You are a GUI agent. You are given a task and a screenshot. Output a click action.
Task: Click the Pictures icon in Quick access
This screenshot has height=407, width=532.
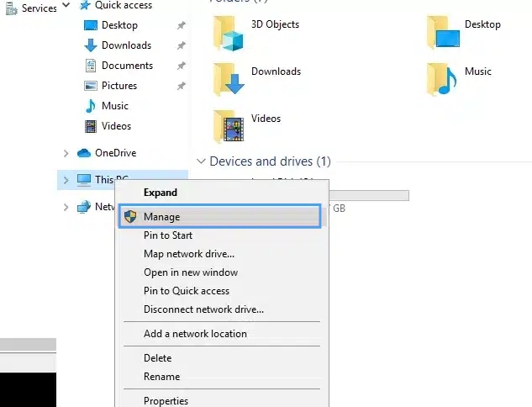tap(91, 86)
